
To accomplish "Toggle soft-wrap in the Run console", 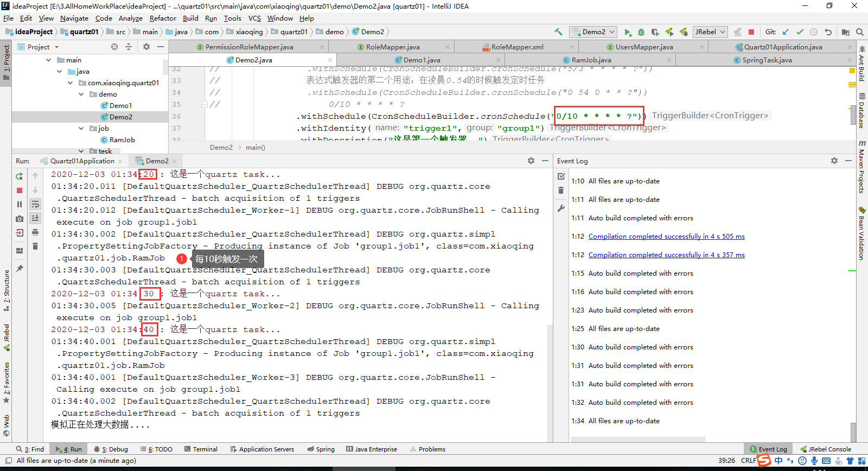I will (x=35, y=204).
